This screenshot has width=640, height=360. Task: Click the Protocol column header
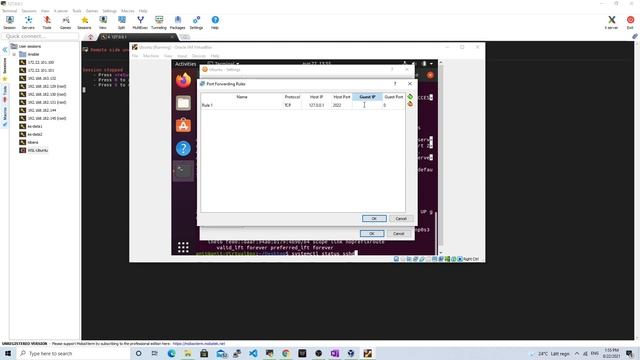pos(292,97)
